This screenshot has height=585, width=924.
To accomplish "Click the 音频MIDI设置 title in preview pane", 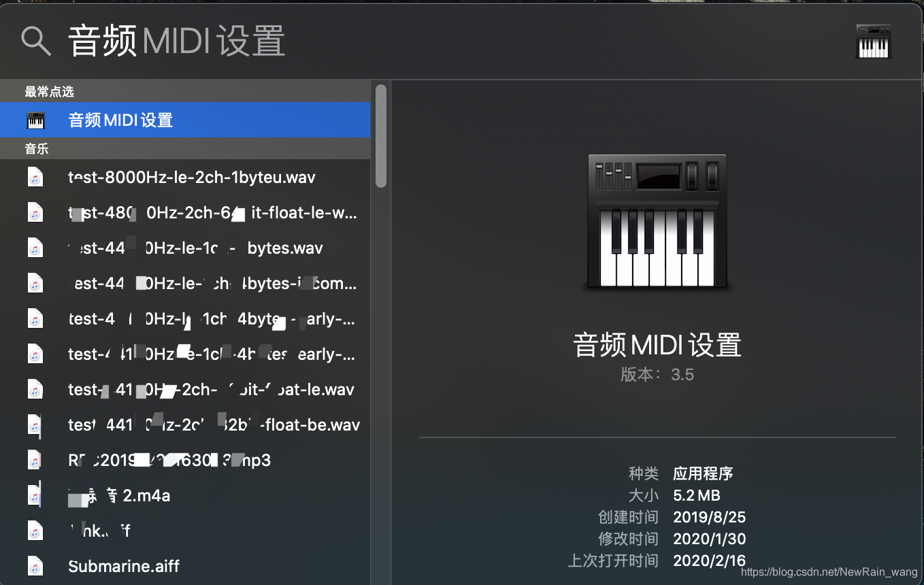I will 657,344.
